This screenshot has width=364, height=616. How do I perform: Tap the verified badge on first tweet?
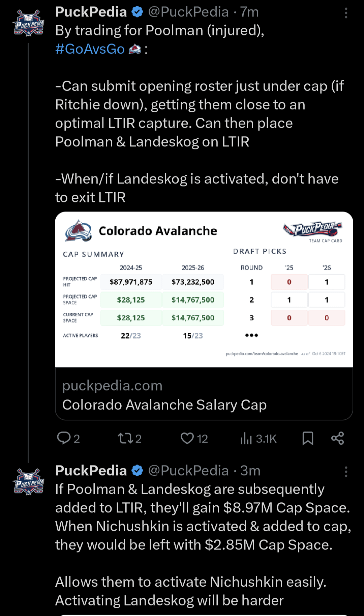(x=137, y=12)
